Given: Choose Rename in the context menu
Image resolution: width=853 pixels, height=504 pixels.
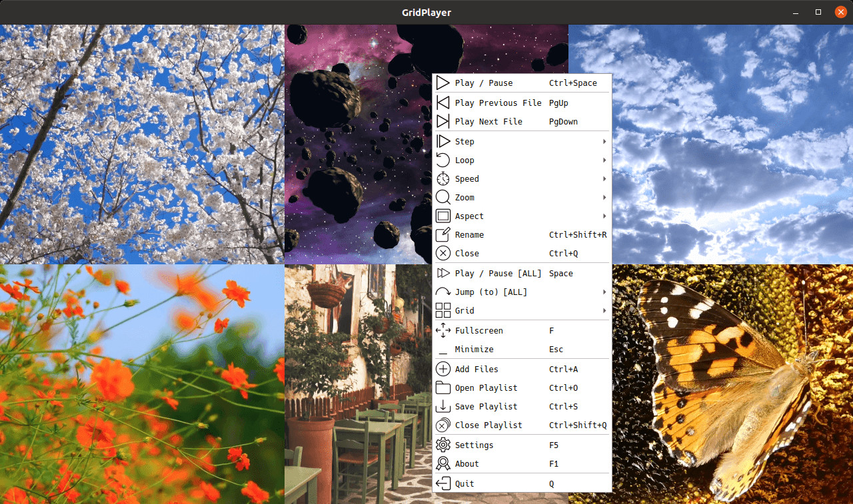Looking at the screenshot, I should tap(522, 234).
